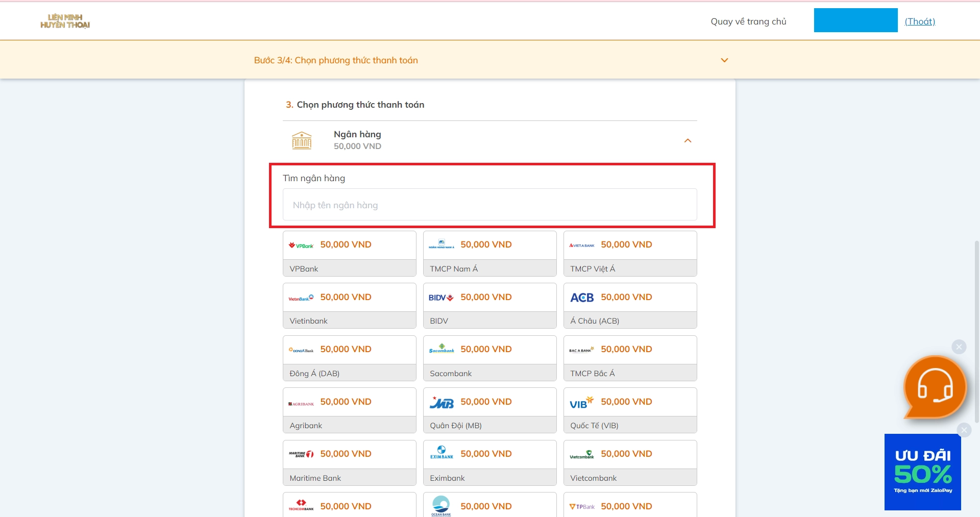Viewport: 980px width, 517px height.
Task: Expand the Bước 3/4 step dropdown
Action: coord(724,60)
